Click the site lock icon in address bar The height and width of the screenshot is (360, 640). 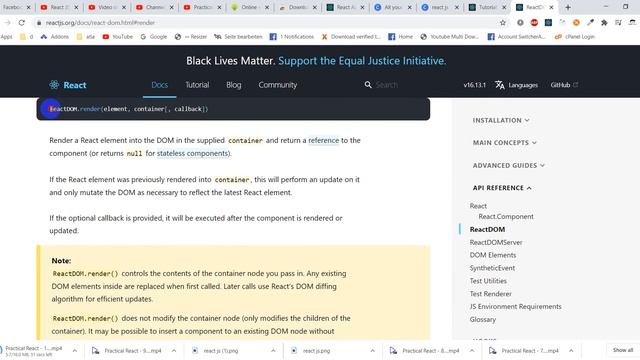(x=39, y=23)
